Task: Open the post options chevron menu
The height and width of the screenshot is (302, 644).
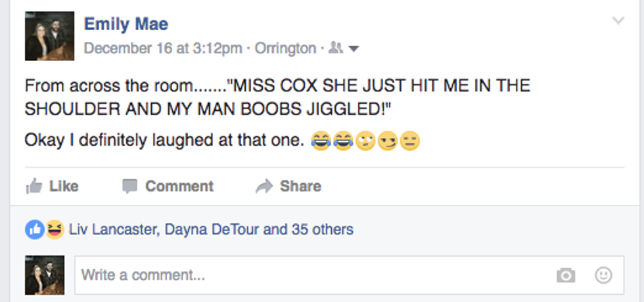Action: (x=618, y=21)
